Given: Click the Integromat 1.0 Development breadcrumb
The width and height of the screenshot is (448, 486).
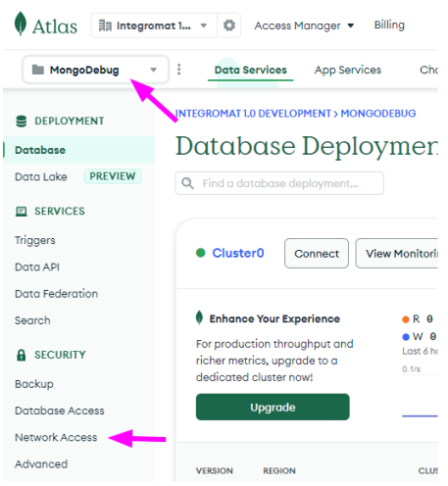Looking at the screenshot, I should click(x=253, y=114).
